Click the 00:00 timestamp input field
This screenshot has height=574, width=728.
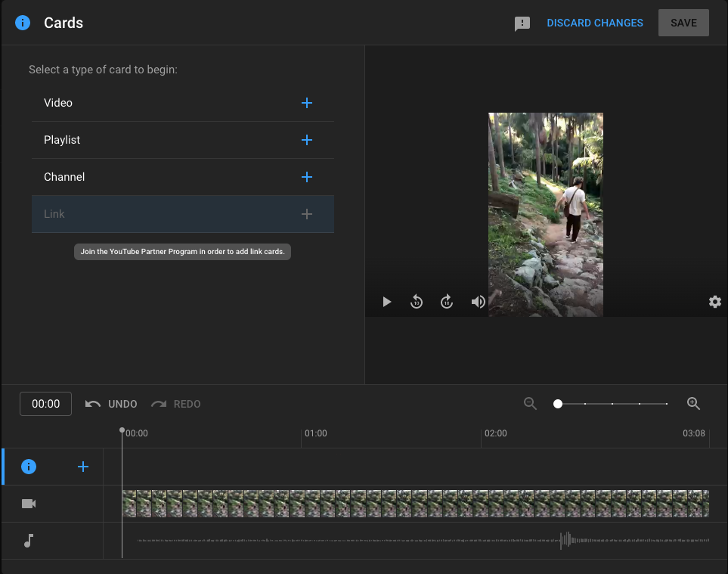coord(45,404)
